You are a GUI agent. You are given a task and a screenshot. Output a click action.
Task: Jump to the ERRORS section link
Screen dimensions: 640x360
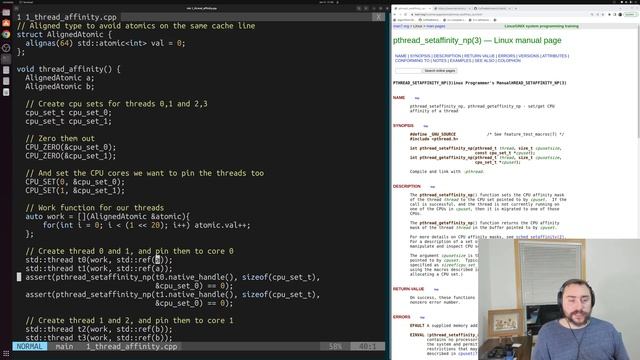pyautogui.click(x=506, y=56)
